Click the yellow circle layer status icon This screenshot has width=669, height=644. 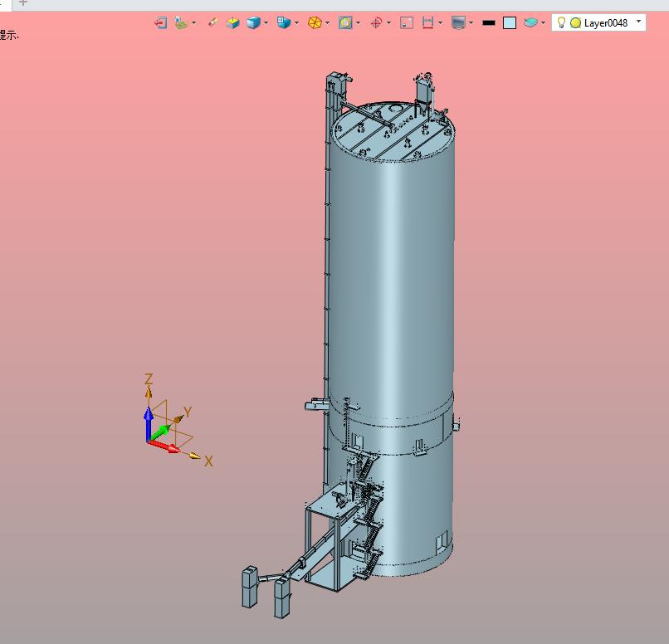[x=575, y=23]
